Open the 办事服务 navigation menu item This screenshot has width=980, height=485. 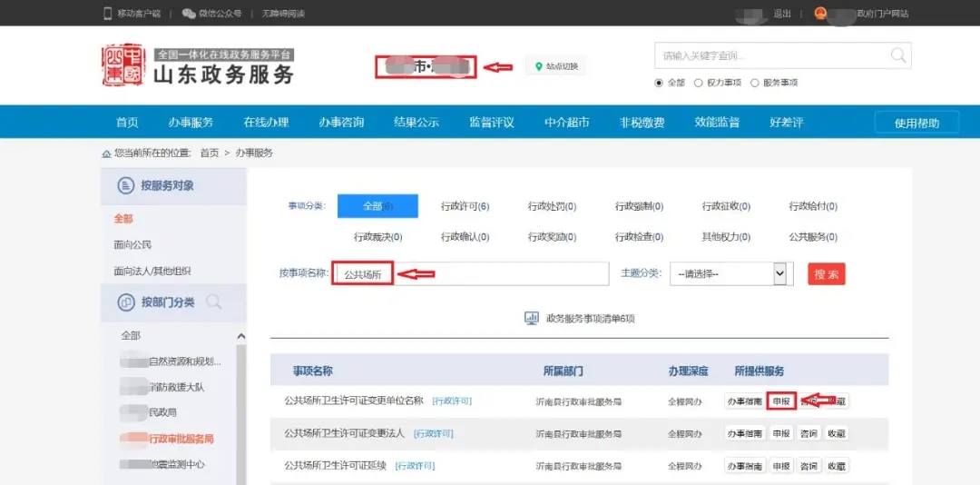point(191,123)
